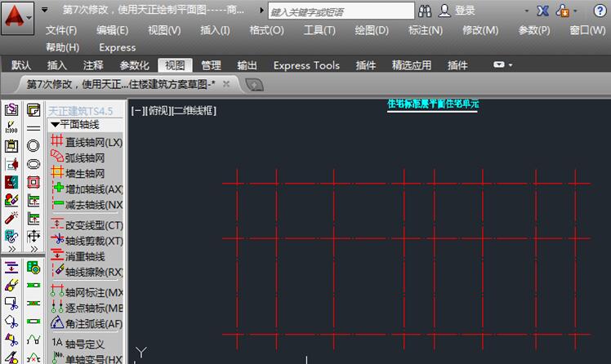Collapse the 平面轴线 section
Image resolution: width=611 pixels, height=364 pixels.
point(55,124)
